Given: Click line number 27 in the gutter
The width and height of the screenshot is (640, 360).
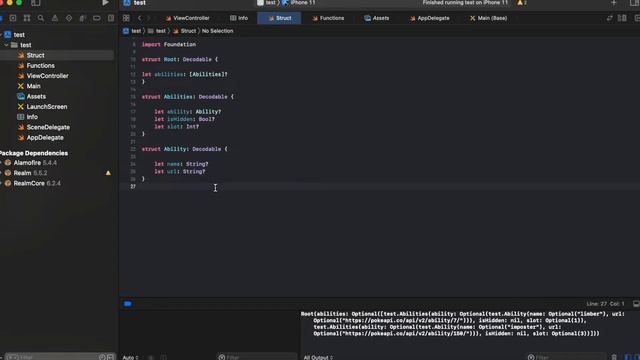Looking at the screenshot, I should click(133, 187).
